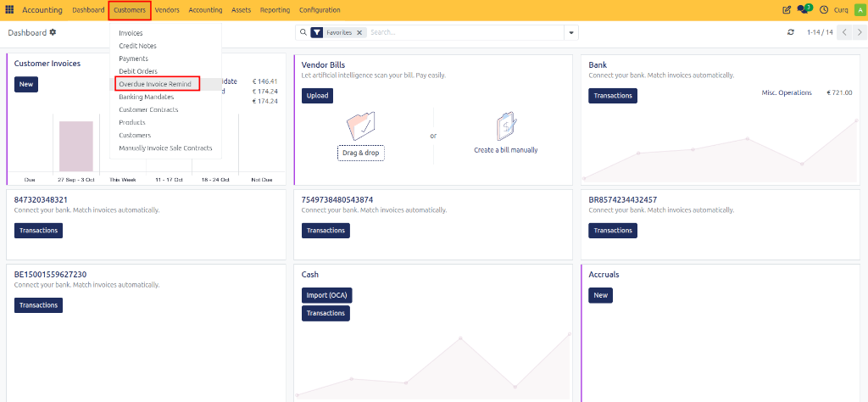Open the search options dropdown arrow
Screen dimensions: 868x402
tap(571, 33)
